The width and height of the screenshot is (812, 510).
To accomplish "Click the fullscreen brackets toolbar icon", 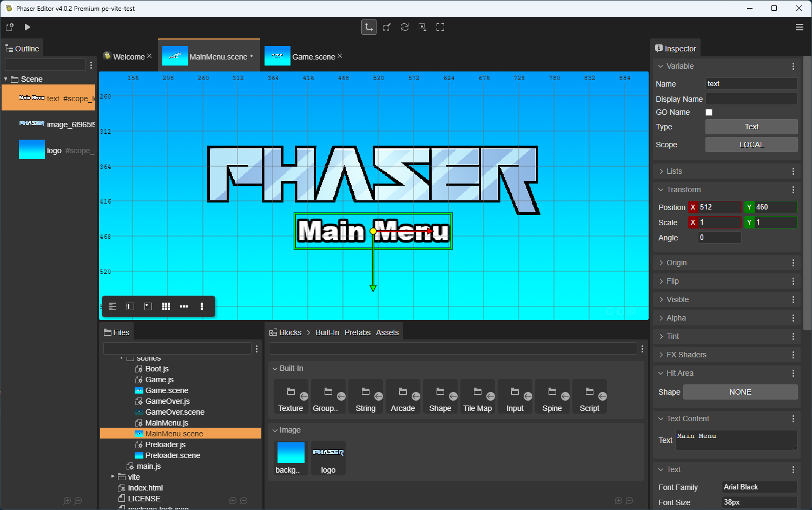I will tap(440, 27).
